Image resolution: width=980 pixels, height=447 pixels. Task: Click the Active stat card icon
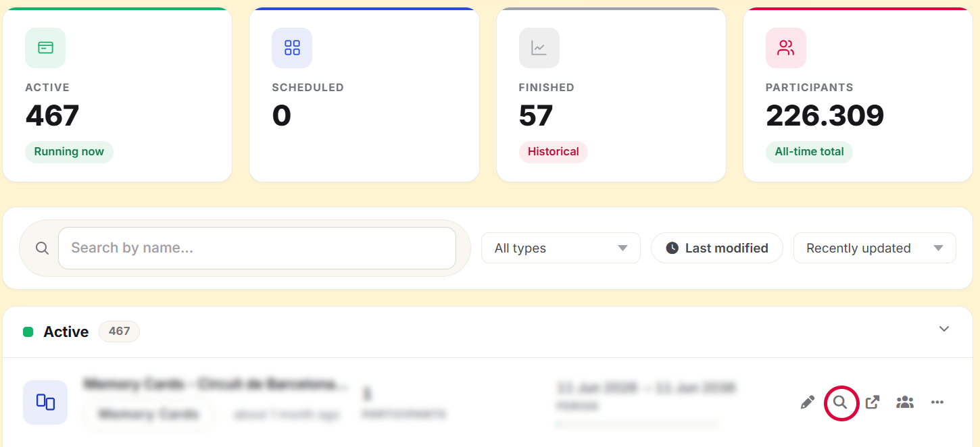(45, 48)
